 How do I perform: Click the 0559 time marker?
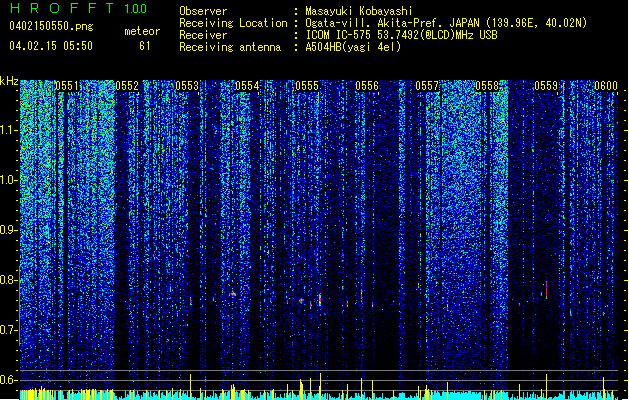click(546, 86)
